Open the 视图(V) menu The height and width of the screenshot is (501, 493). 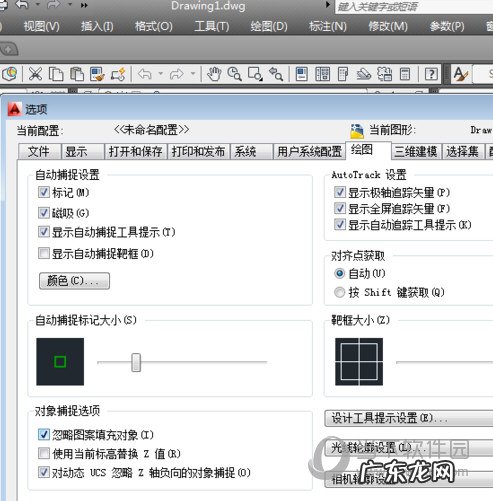coord(42,26)
